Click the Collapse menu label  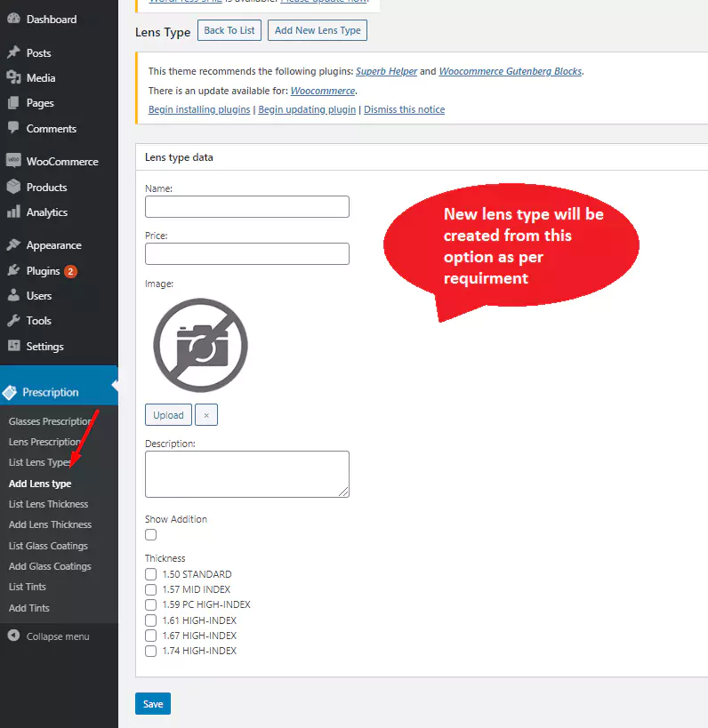point(58,636)
